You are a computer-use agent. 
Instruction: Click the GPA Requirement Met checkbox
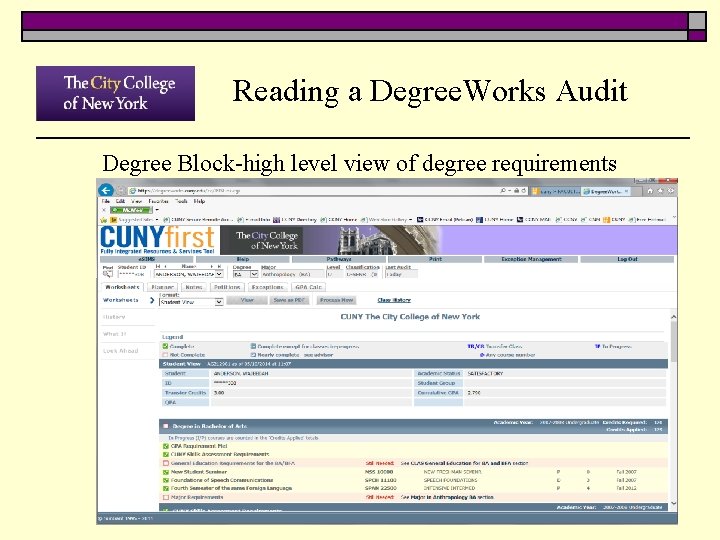click(x=166, y=446)
